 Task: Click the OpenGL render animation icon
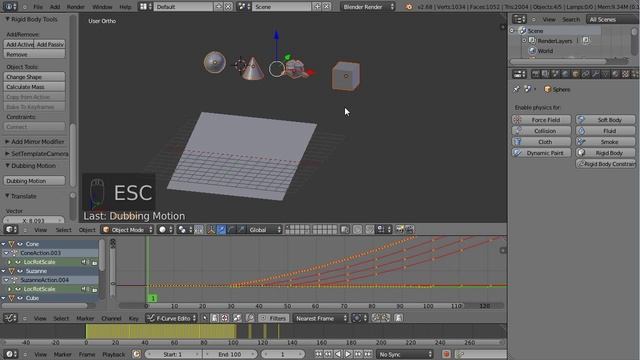(x=409, y=229)
